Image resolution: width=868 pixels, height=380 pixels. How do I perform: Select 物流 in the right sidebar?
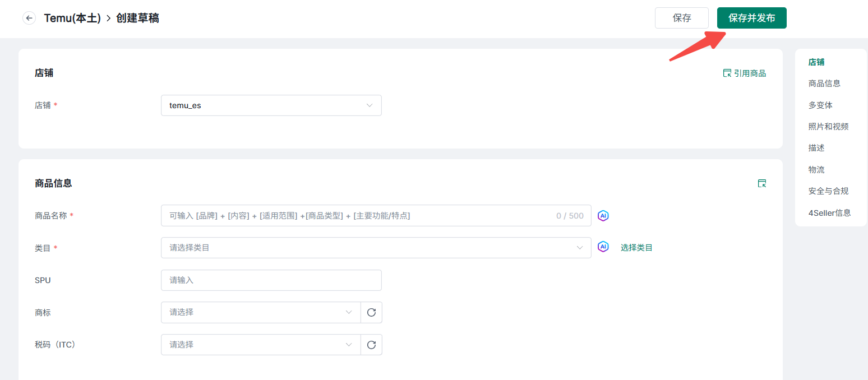[816, 169]
